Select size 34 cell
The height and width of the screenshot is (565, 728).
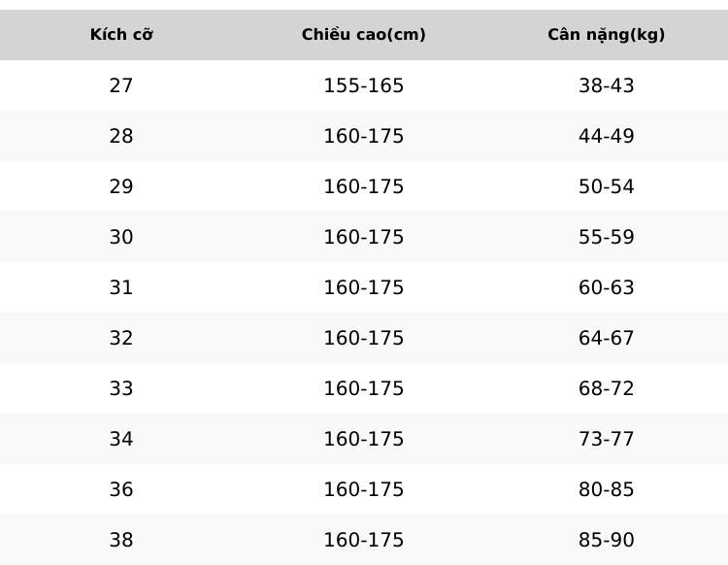point(121,439)
